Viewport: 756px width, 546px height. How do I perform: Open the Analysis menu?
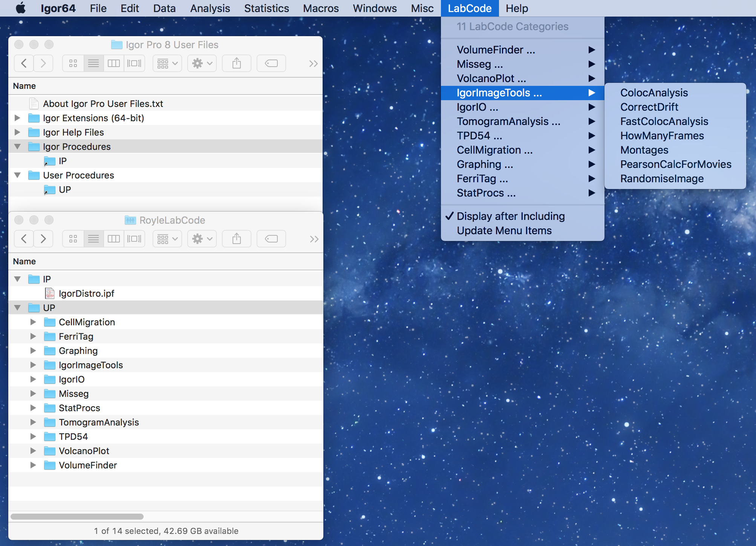pos(210,8)
